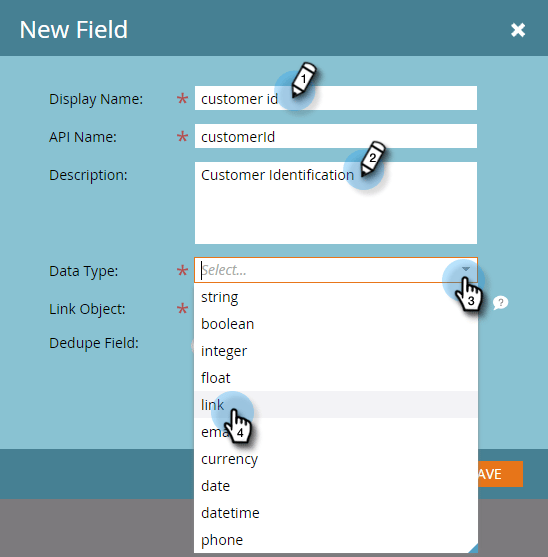
Task: Click the Display Name input field
Action: (x=336, y=98)
